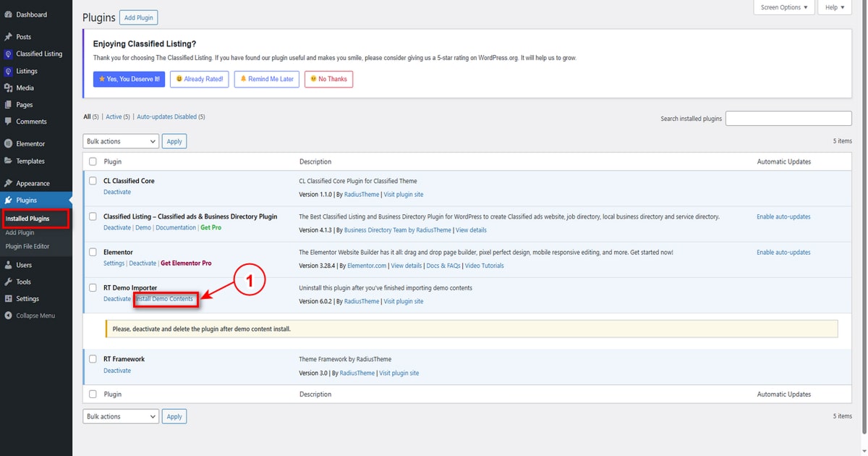
Task: Expand the Help panel
Action: (835, 7)
